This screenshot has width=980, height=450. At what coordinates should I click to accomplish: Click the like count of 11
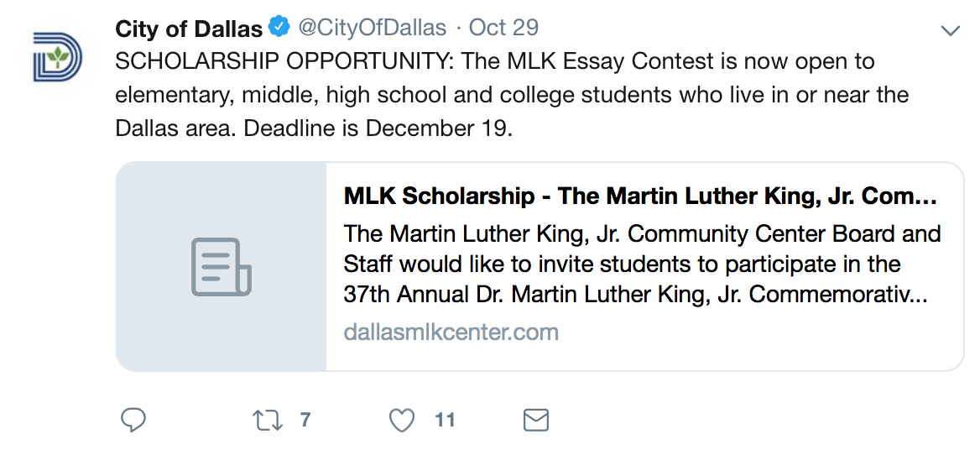pos(445,420)
